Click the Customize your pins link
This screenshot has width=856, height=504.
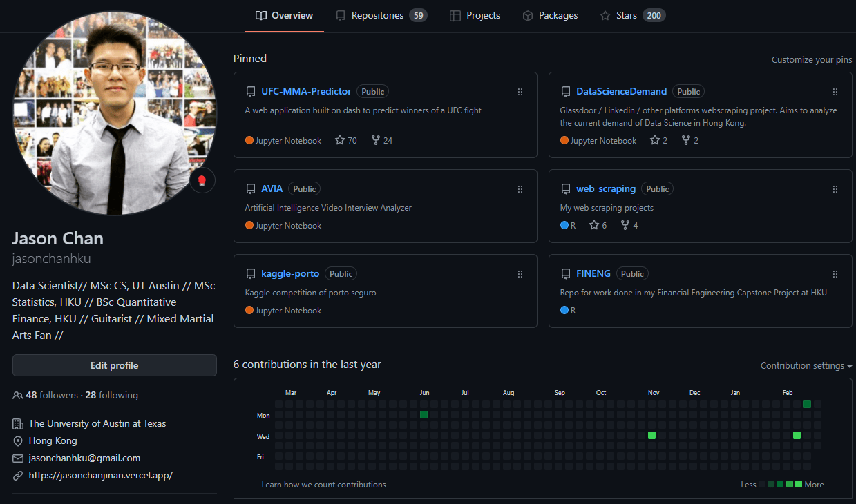(x=812, y=60)
